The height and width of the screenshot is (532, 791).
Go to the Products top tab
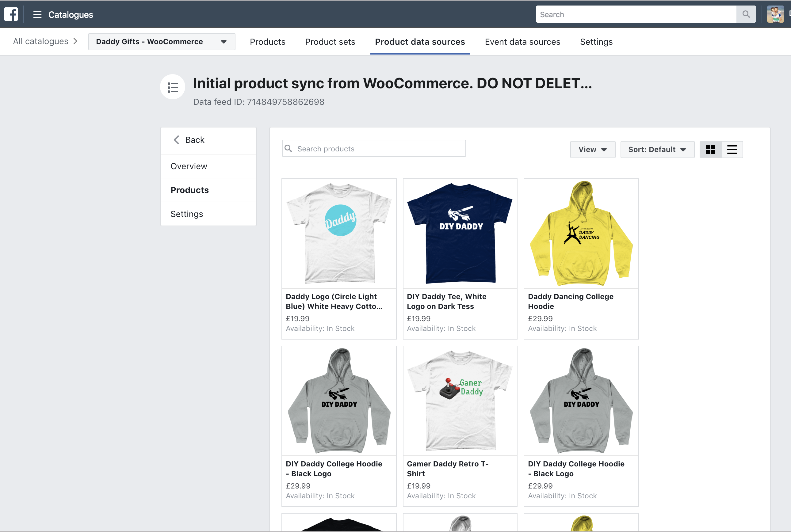(268, 42)
